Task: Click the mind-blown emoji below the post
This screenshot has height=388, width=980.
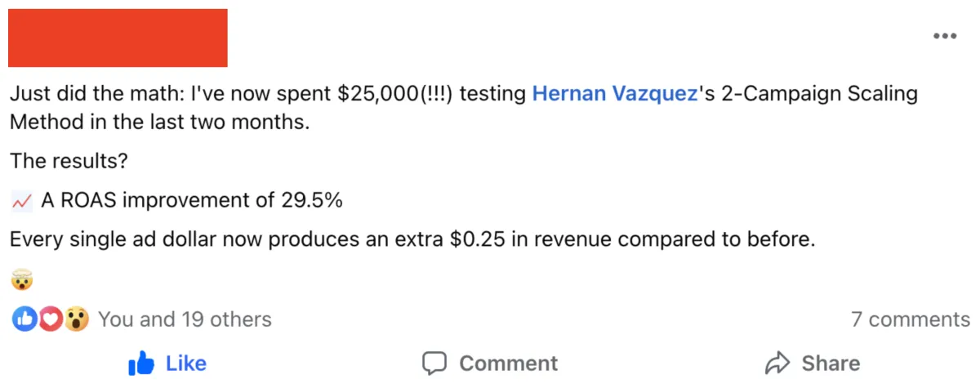Action: (x=21, y=281)
